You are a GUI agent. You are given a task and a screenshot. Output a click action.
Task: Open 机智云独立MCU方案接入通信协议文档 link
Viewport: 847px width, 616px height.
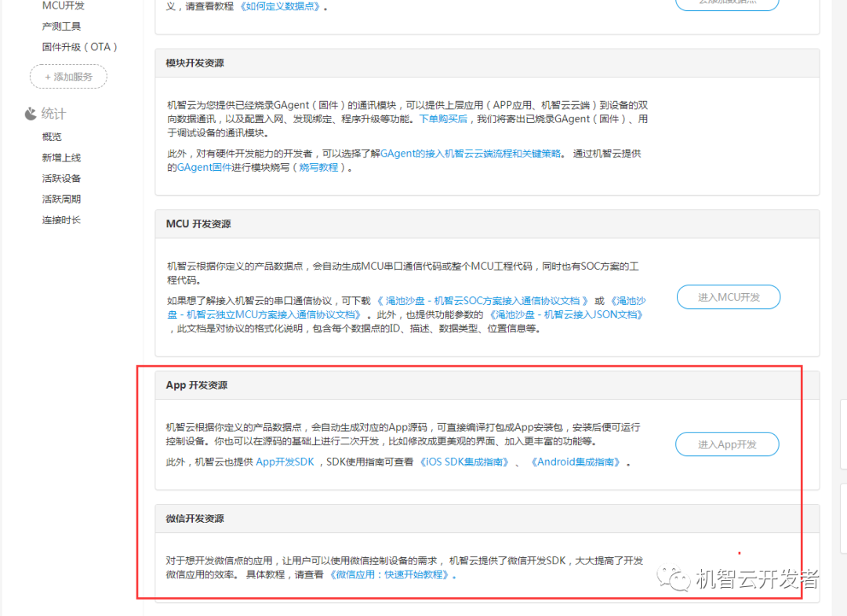point(264,314)
